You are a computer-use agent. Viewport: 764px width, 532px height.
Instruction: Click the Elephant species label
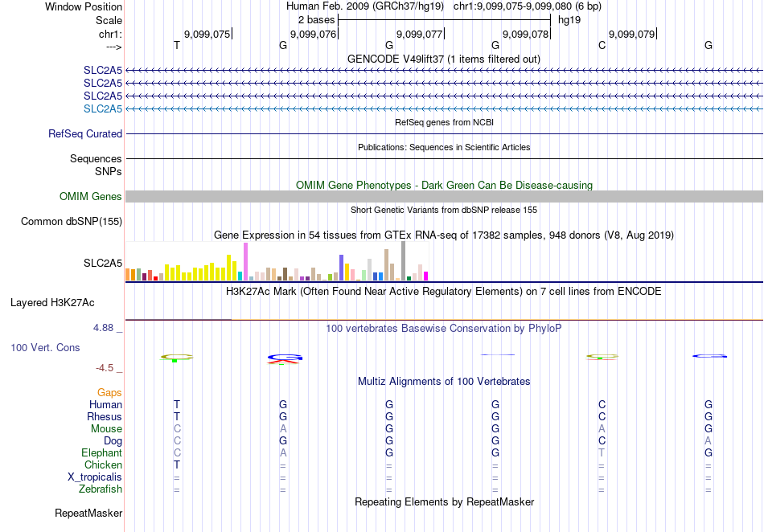point(101,452)
